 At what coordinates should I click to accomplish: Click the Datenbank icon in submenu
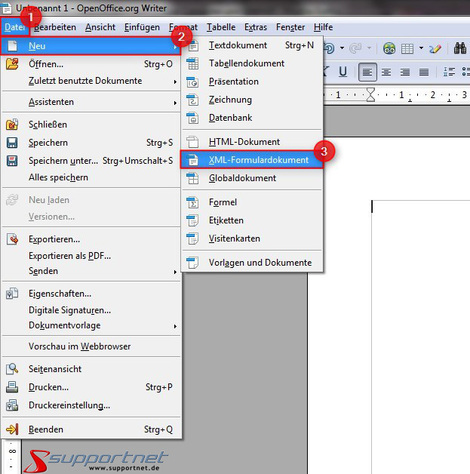click(193, 118)
